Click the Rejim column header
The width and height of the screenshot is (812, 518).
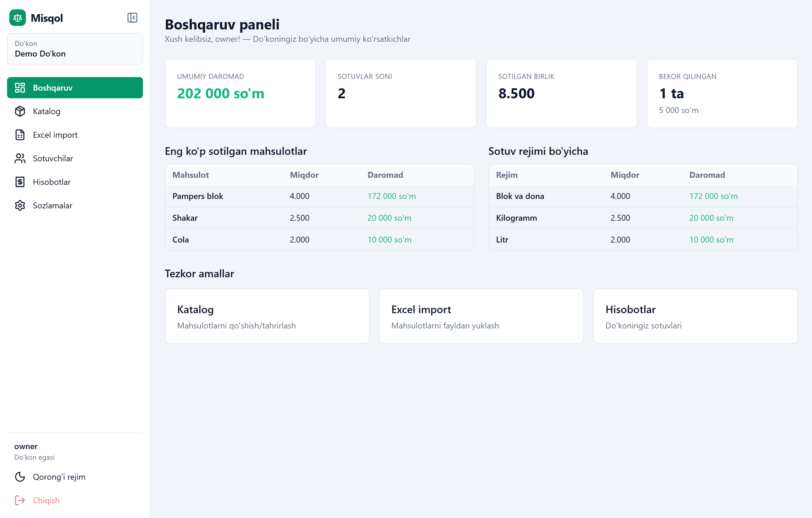[x=507, y=175]
